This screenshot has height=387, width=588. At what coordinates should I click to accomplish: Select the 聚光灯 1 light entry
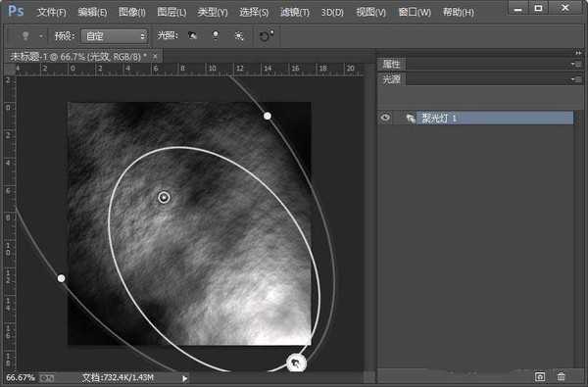494,119
